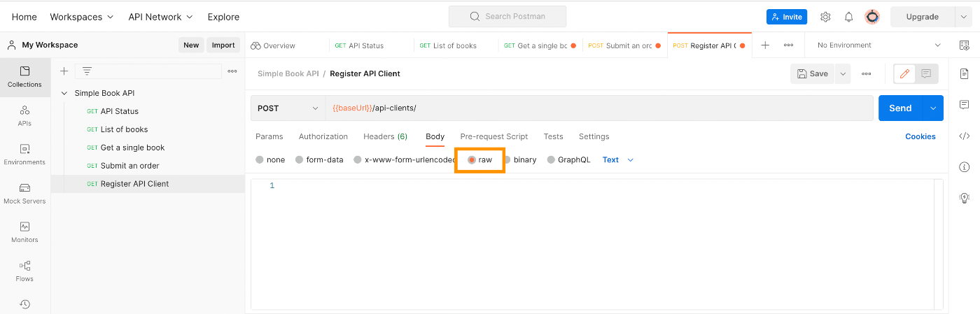
Task: Open the Upgrade dropdown arrow
Action: pyautogui.click(x=963, y=17)
